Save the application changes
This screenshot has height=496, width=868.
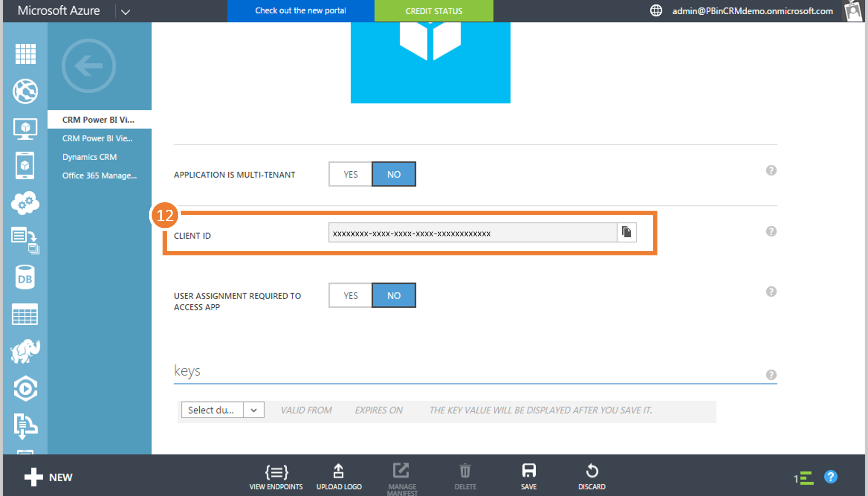[x=529, y=477]
